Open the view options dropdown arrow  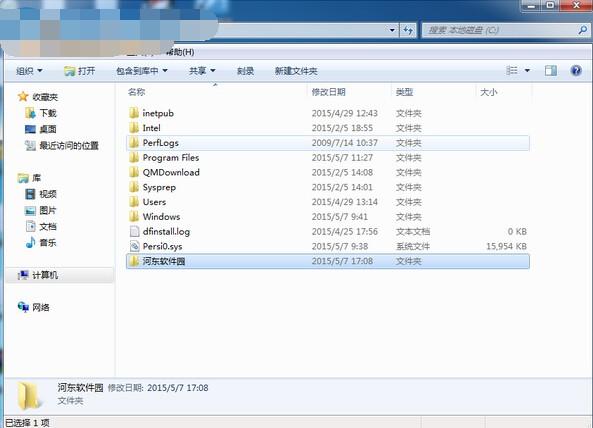[527, 70]
